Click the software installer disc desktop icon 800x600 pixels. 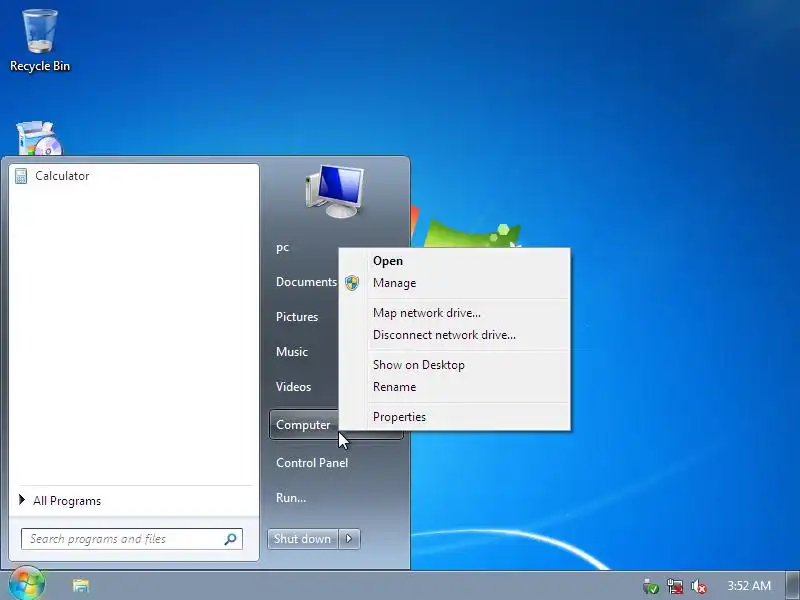pos(39,138)
